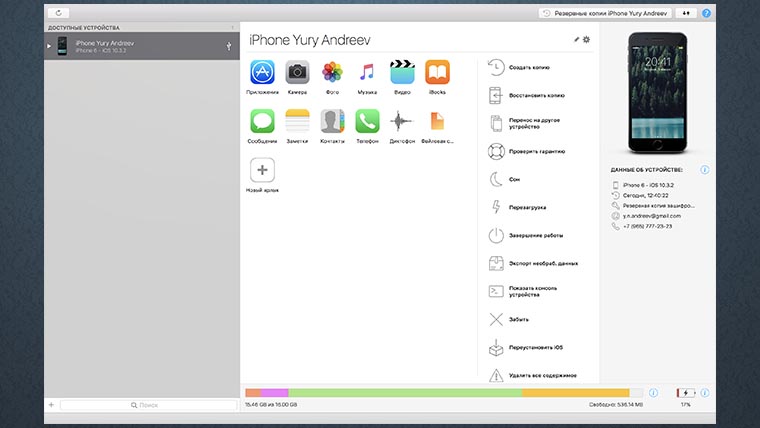Image resolution: width=760 pixels, height=428 pixels.
Task: Click the battery info icon
Action: [705, 393]
